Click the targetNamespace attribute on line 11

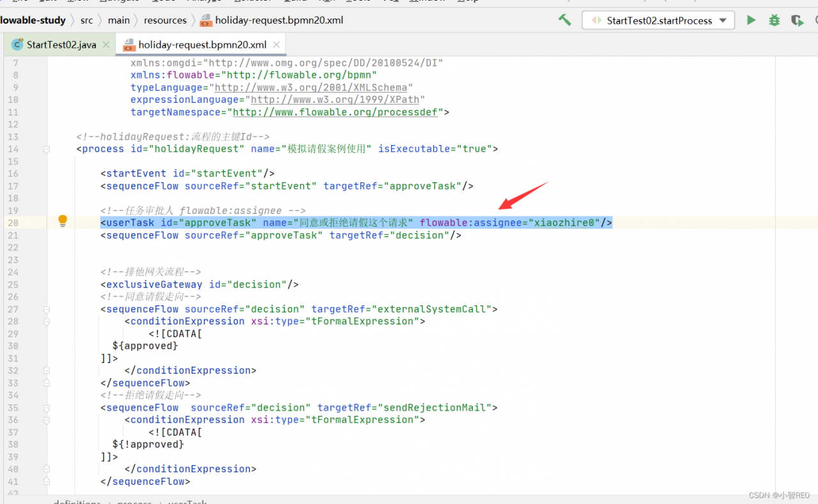[175, 112]
